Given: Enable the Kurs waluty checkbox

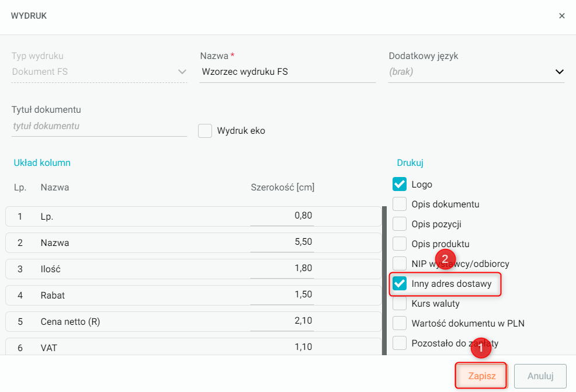Looking at the screenshot, I should pyautogui.click(x=400, y=304).
